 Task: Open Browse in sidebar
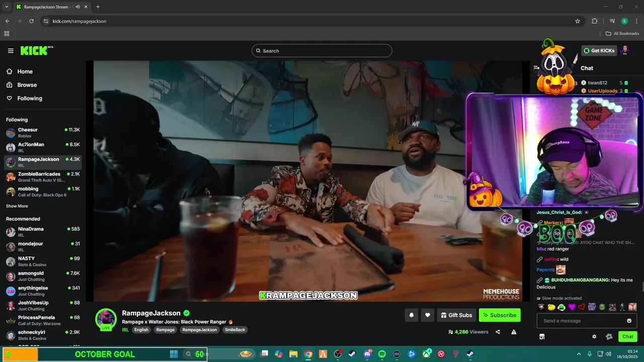pos(27,85)
